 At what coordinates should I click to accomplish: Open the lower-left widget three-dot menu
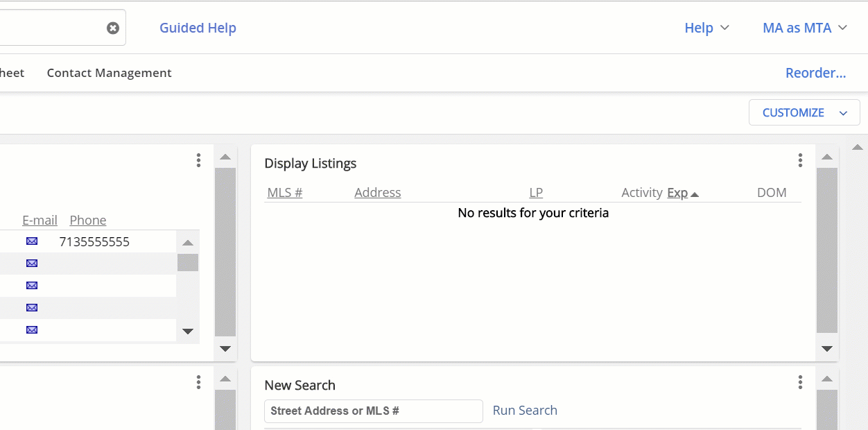[x=198, y=382]
